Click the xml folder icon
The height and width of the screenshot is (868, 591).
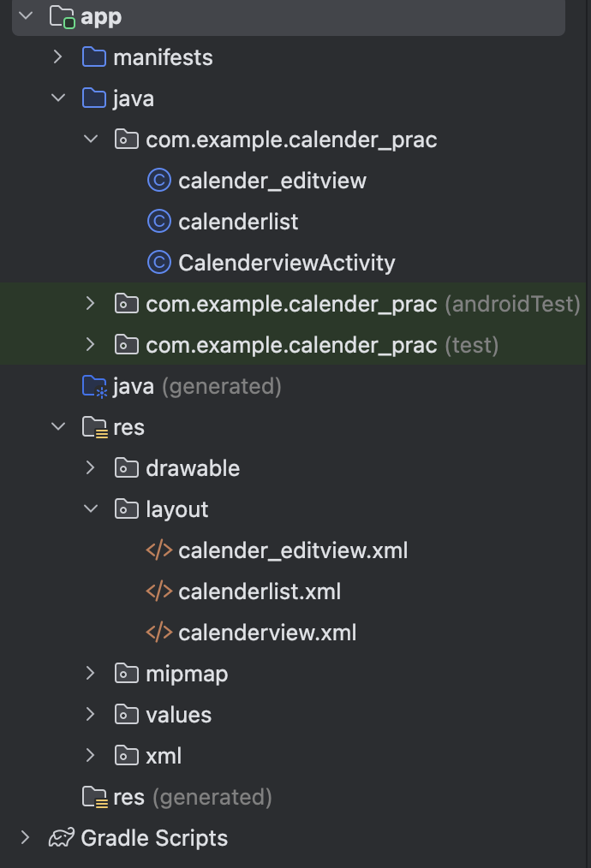click(126, 755)
